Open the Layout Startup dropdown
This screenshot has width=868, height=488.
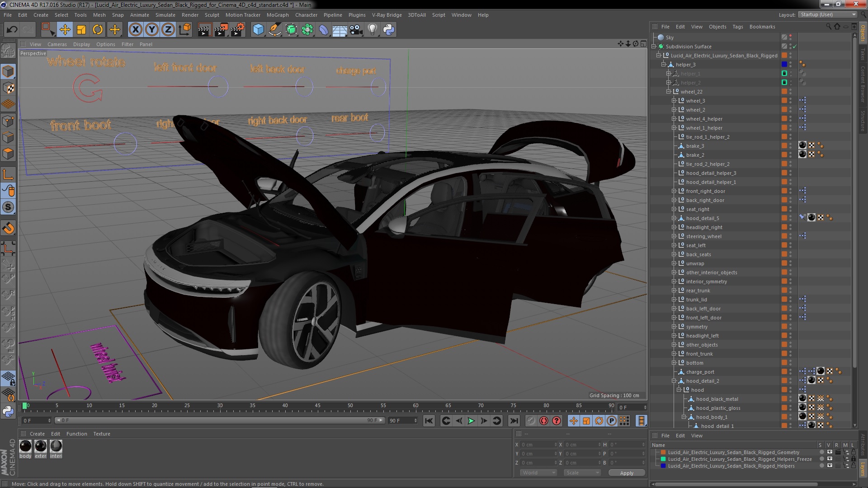[828, 15]
